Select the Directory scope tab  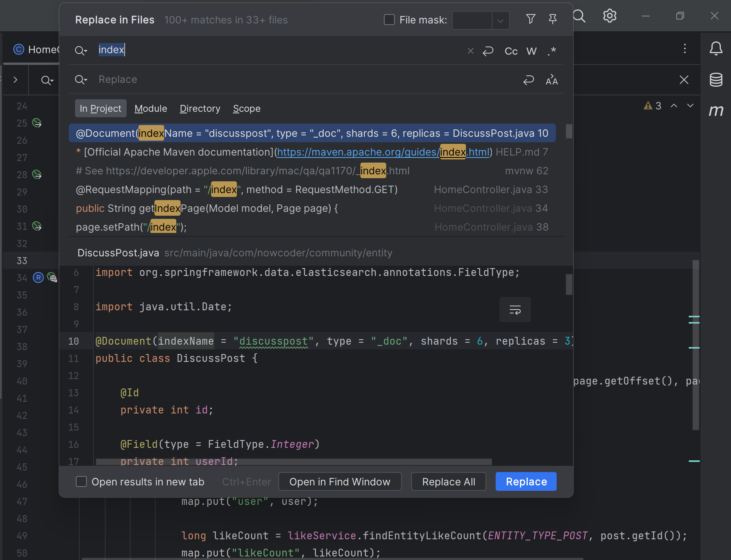click(x=200, y=108)
